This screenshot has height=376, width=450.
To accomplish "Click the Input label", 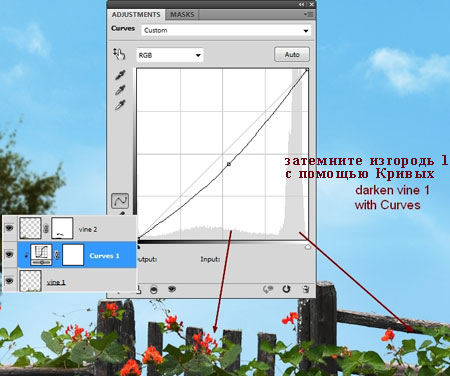I will pyautogui.click(x=210, y=259).
